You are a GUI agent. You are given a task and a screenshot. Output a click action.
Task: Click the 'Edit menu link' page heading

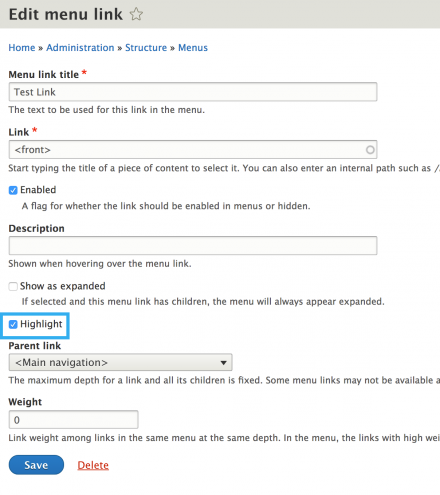click(66, 14)
